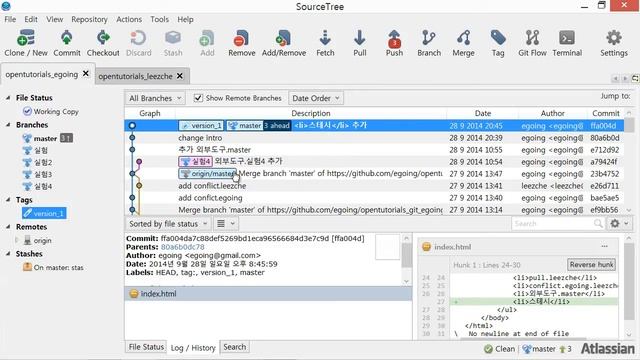Select the 실험4 branch in sidebar
Image resolution: width=640 pixels, height=360 pixels.
point(38,186)
